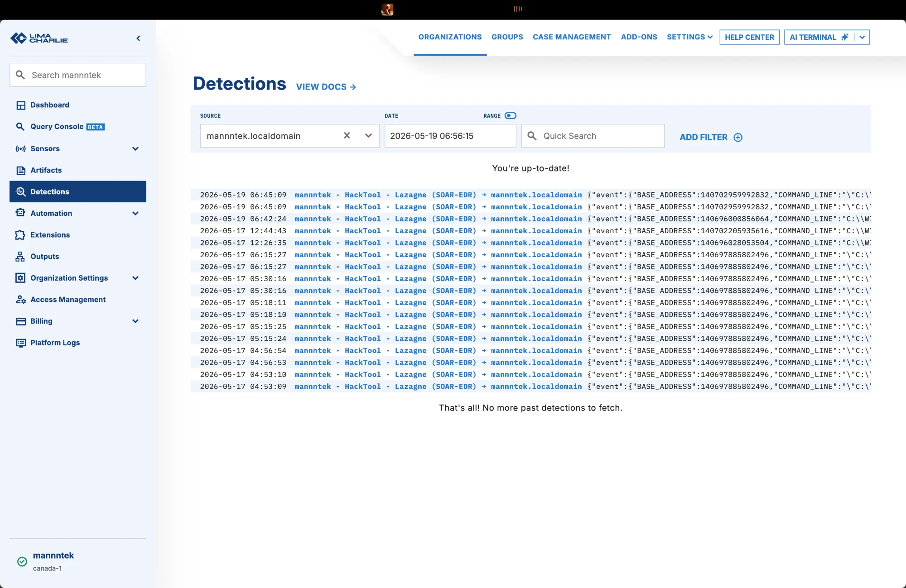Open the detection at 2026-05-19 06:42:24
The width and height of the screenshot is (906, 588).
click(x=531, y=219)
